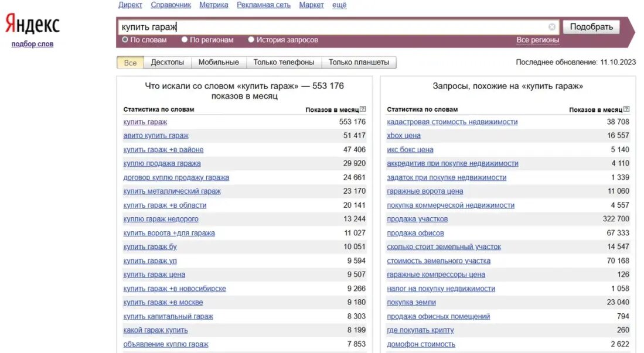Open 'купить гараж цена' query
This screenshot has width=644, height=353.
click(154, 275)
